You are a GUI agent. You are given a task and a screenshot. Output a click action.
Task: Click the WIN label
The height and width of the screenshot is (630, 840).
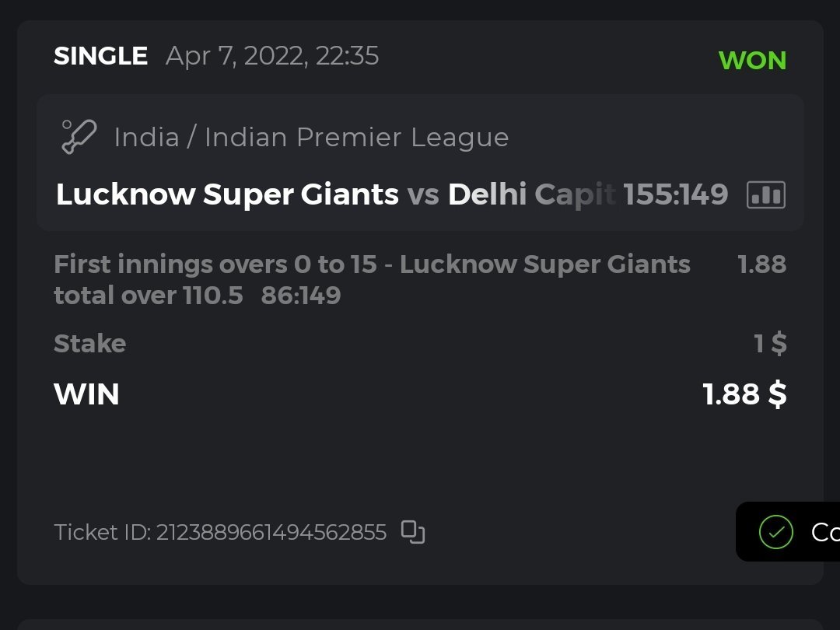pyautogui.click(x=86, y=394)
